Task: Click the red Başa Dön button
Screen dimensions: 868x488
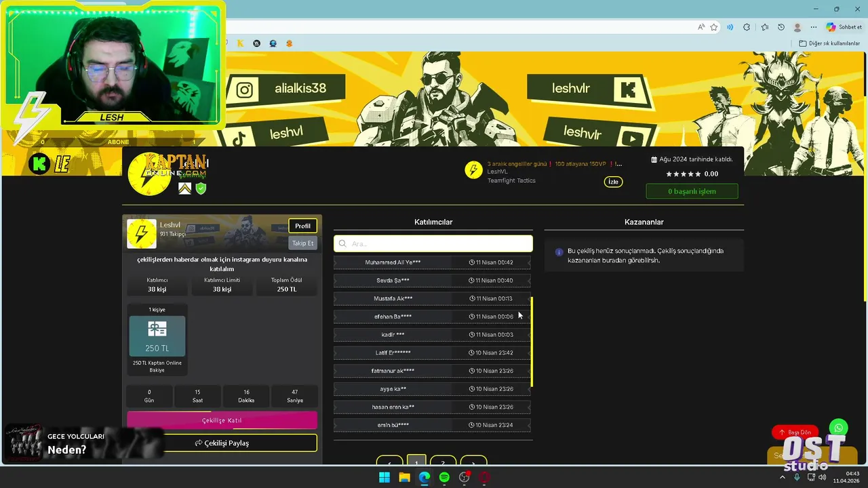Action: [795, 432]
